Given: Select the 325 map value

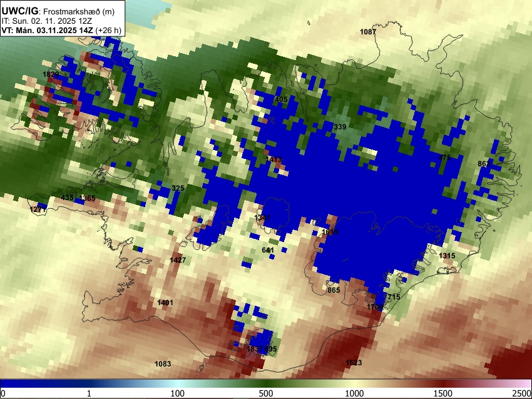Looking at the screenshot, I should pos(178,188).
